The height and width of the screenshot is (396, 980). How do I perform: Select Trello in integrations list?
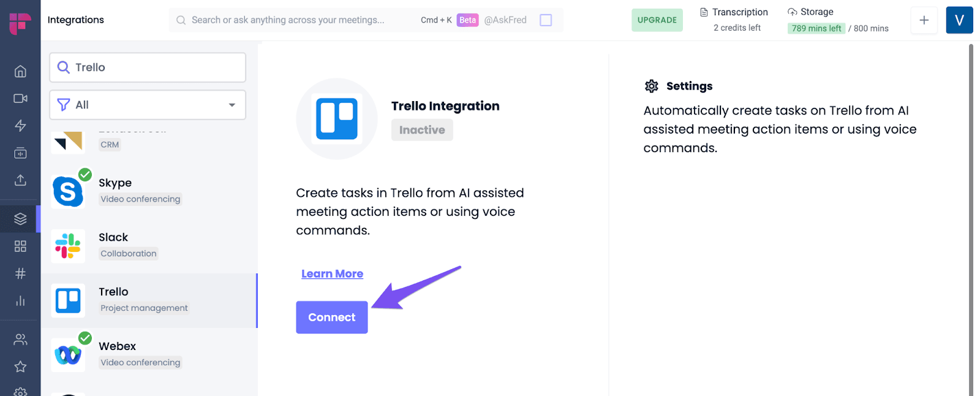pyautogui.click(x=149, y=300)
